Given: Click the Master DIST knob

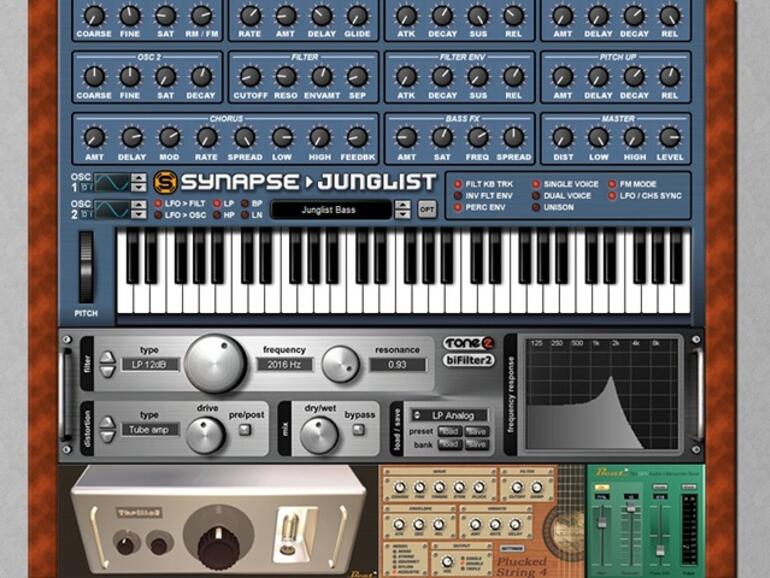Looking at the screenshot, I should [563, 138].
